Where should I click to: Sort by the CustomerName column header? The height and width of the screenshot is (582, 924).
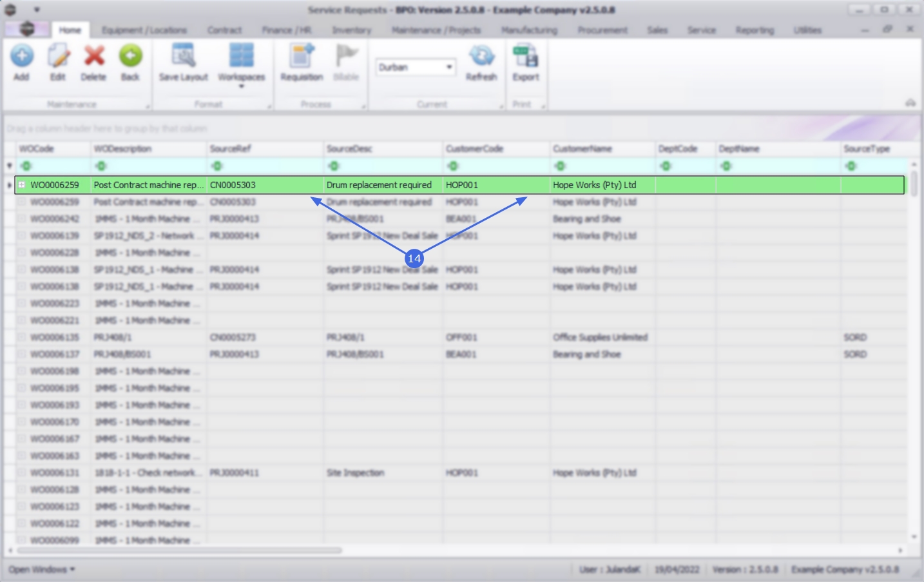click(602, 149)
